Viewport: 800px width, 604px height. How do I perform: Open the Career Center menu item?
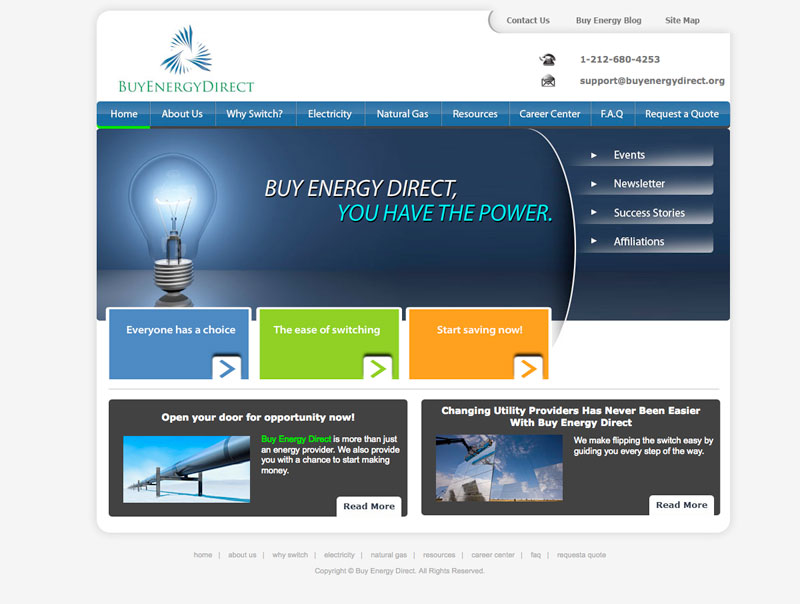coord(550,114)
